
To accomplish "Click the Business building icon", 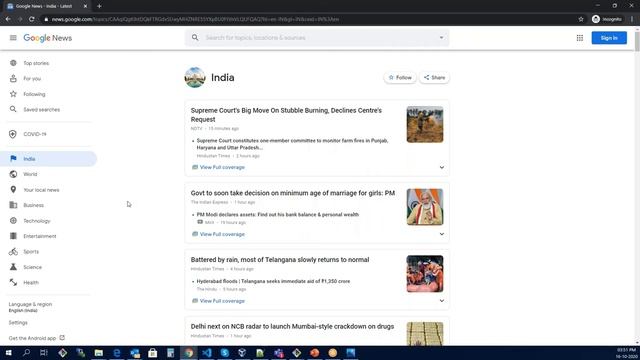I will (x=13, y=205).
